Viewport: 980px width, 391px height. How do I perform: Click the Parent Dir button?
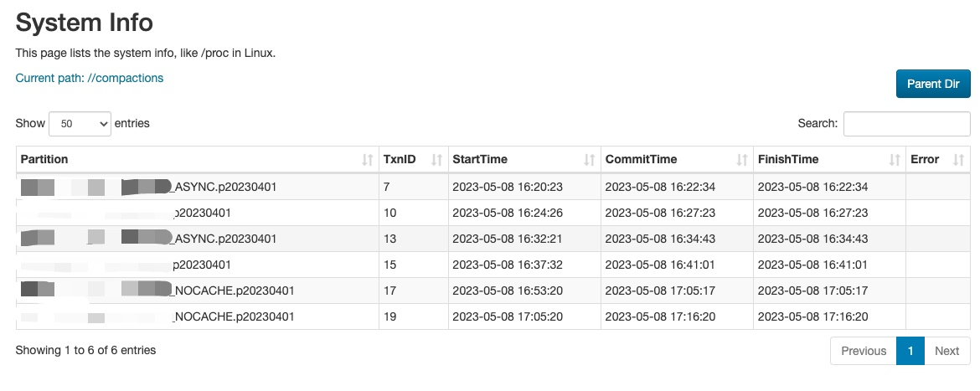(x=933, y=84)
